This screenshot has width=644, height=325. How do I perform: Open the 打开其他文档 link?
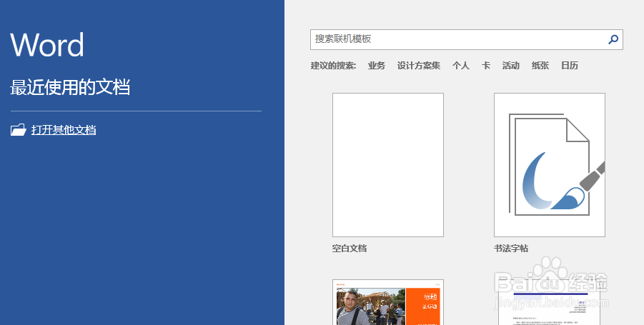pyautogui.click(x=64, y=130)
